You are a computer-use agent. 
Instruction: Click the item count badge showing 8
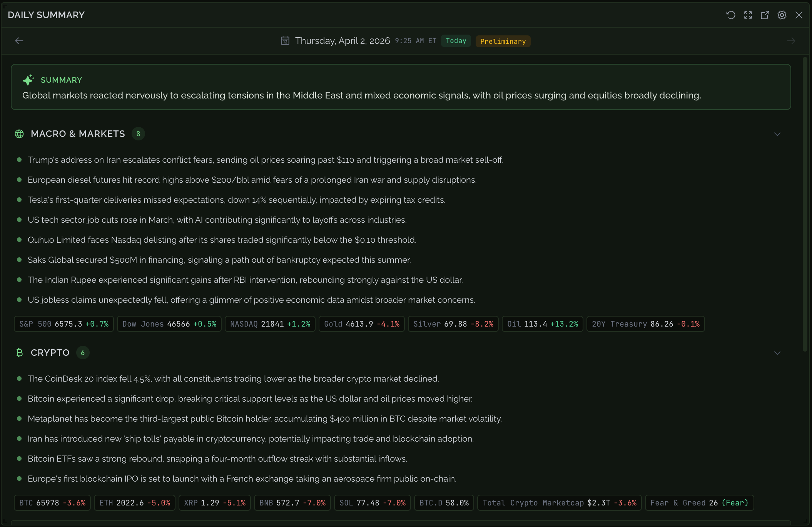[138, 133]
